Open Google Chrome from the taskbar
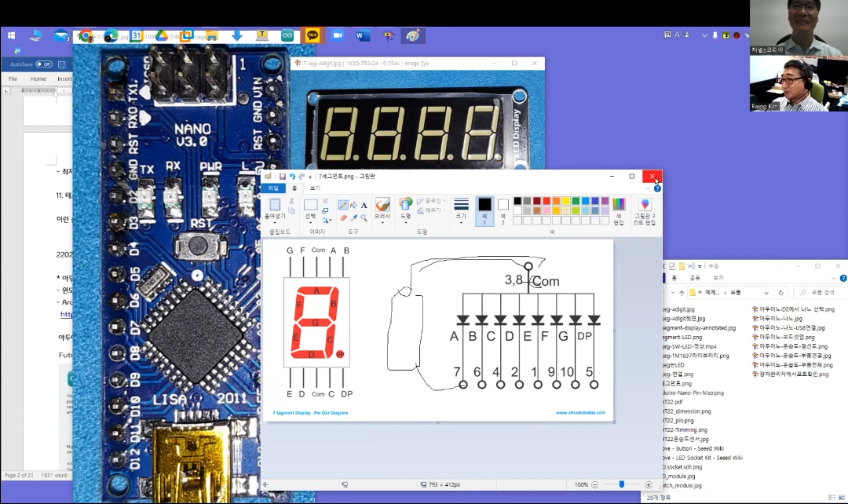Screen dimensions: 848x504 tap(86, 35)
